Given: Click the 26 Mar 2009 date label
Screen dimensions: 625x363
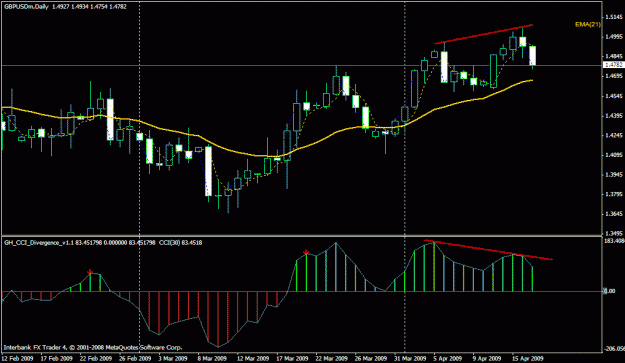Looking at the screenshot, I should point(371,358).
